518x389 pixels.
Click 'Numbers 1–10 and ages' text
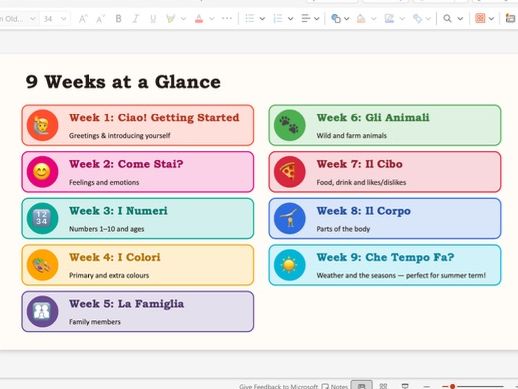[106, 229]
